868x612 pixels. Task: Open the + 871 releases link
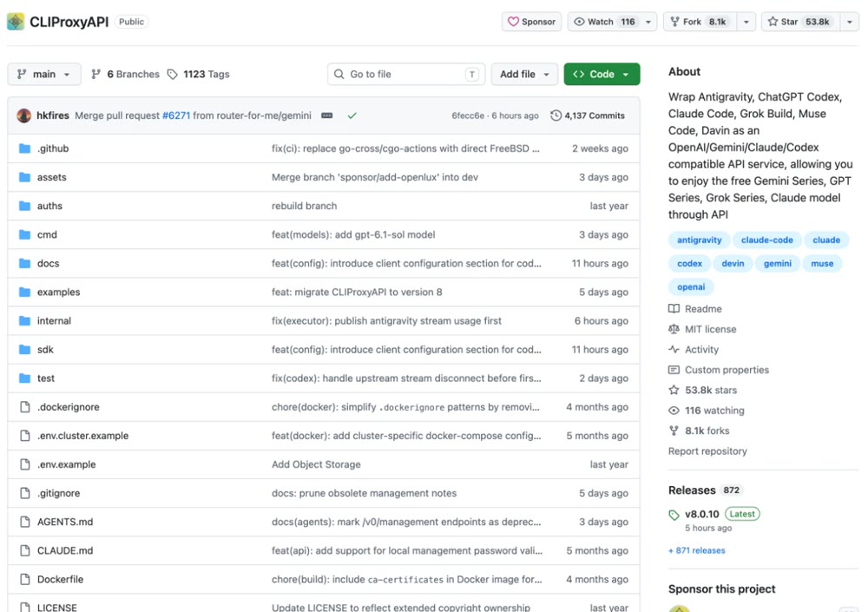pos(696,550)
